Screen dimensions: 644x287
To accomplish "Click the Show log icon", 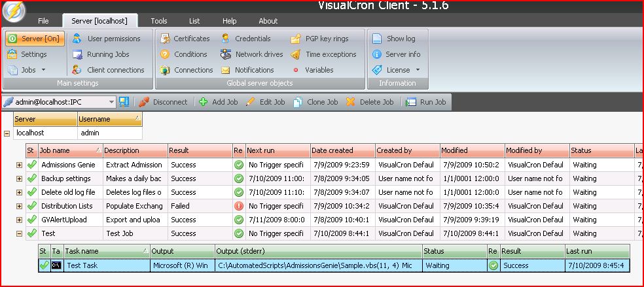I will point(377,39).
